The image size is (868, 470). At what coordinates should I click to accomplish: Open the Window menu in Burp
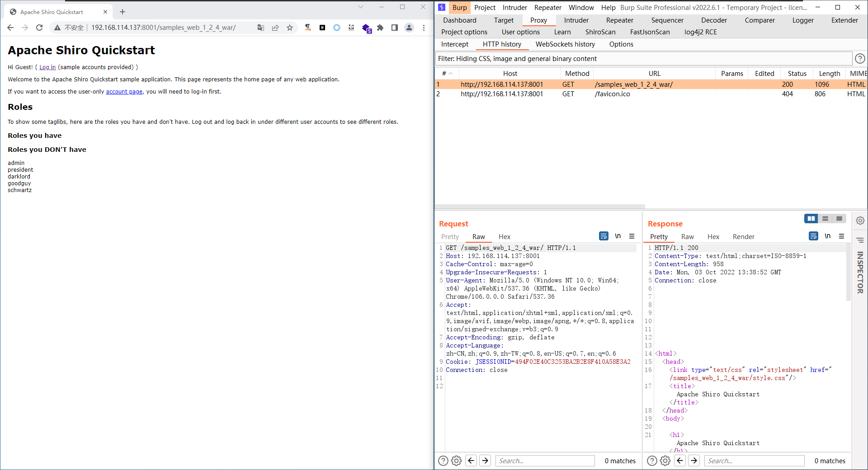click(581, 7)
